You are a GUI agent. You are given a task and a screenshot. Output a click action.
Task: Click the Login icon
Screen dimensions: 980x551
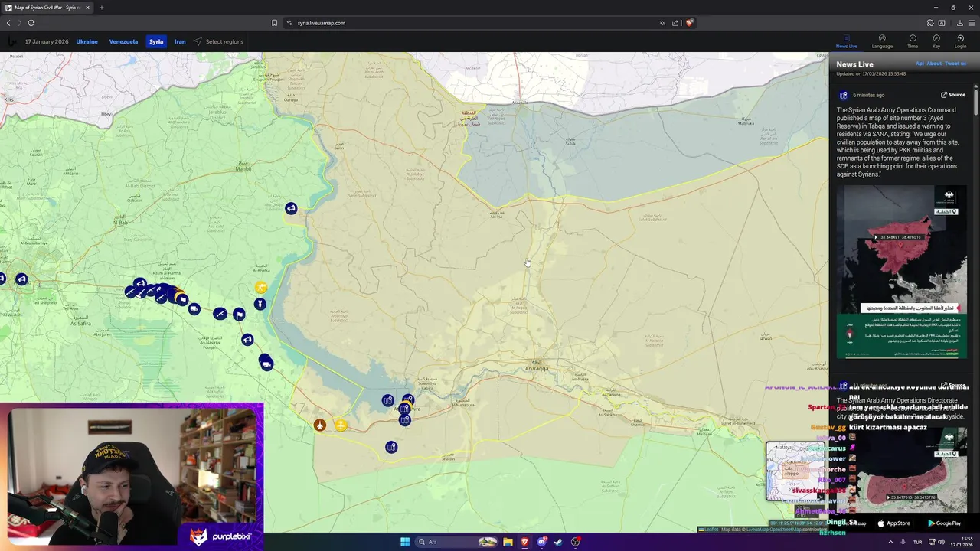[961, 41]
